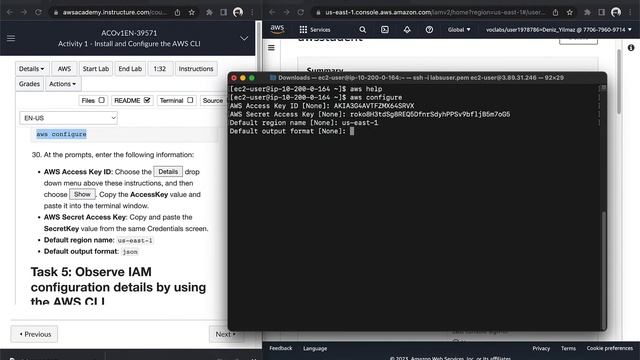Click the Feedback link in AWS footer
The image size is (640, 360).
[x=281, y=348]
